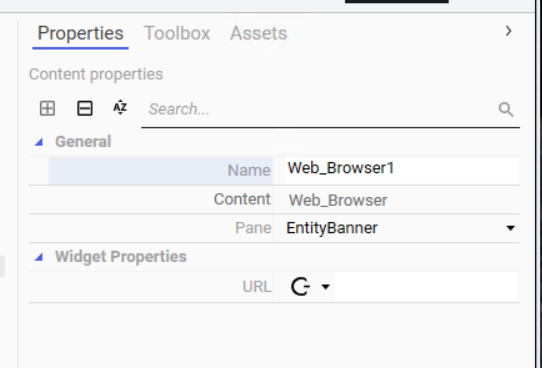Click the Content value Web_Browser

338,200
